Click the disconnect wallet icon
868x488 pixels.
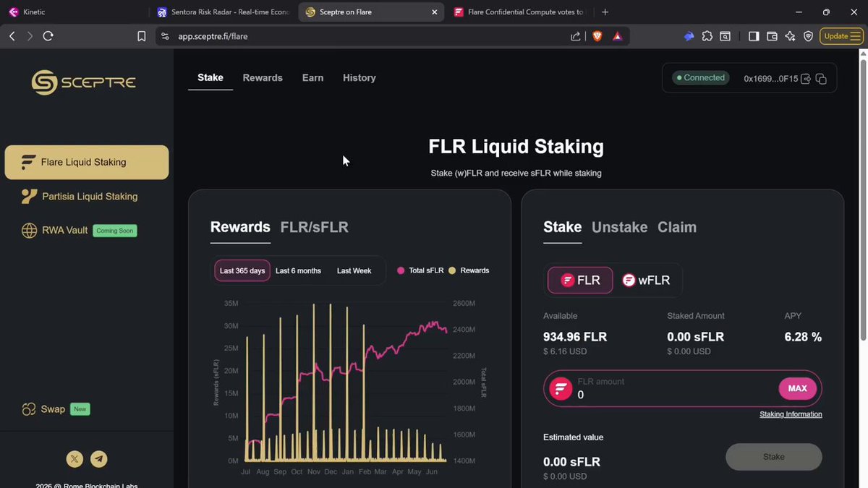[806, 79]
